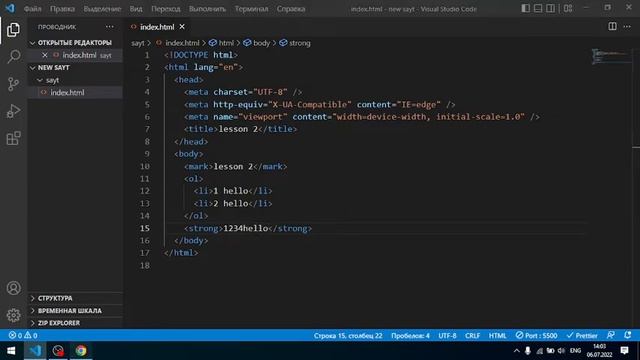Open the Run and Debug view icon
Viewport: 640px width, 360px height.
pos(13,111)
